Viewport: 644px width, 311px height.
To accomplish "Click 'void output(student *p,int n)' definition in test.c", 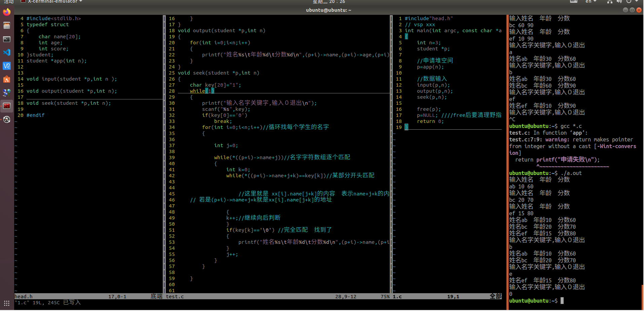I will point(222,31).
